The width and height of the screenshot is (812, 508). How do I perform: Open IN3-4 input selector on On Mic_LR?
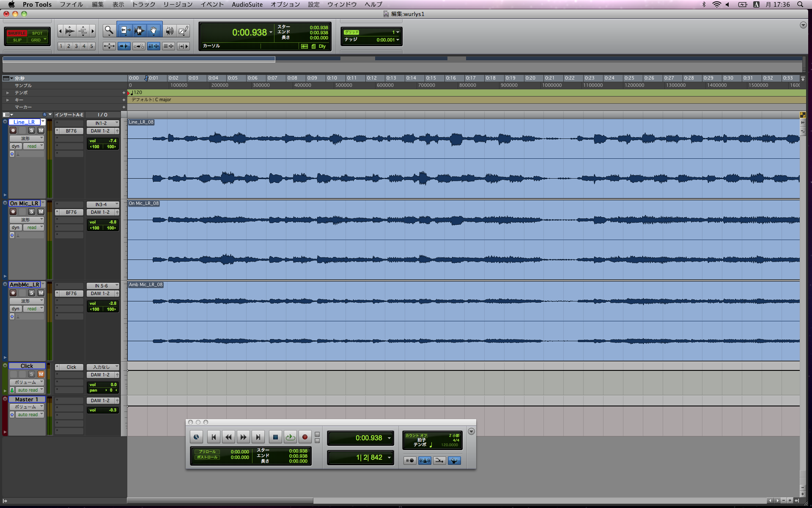[103, 204]
